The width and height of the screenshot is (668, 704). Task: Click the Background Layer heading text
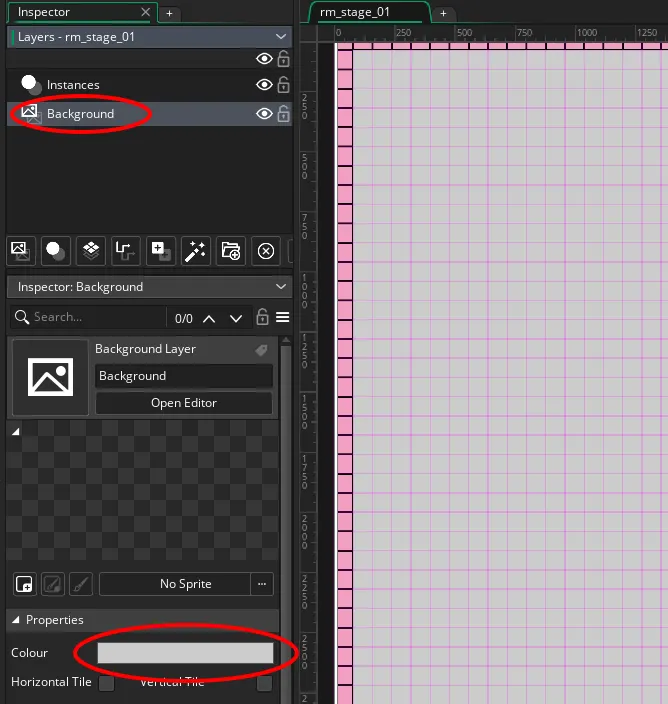point(145,349)
